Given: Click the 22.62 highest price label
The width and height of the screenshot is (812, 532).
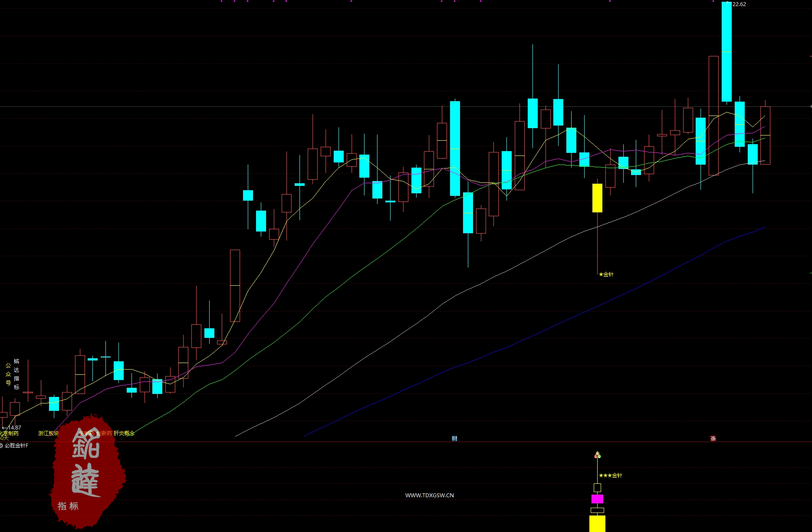Looking at the screenshot, I should (739, 4).
